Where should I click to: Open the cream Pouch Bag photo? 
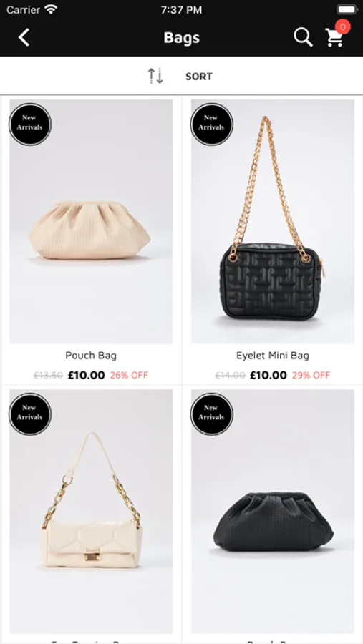(x=91, y=221)
